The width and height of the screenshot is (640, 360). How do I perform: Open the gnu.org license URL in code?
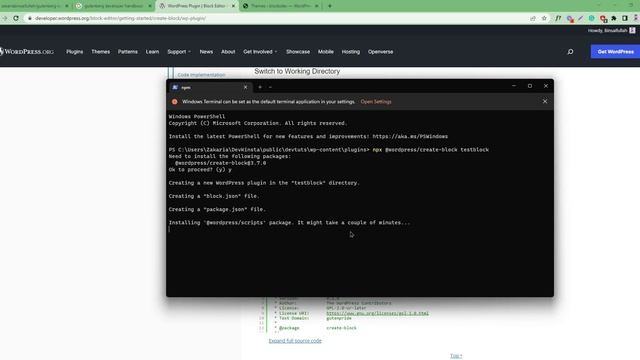pos(378,313)
